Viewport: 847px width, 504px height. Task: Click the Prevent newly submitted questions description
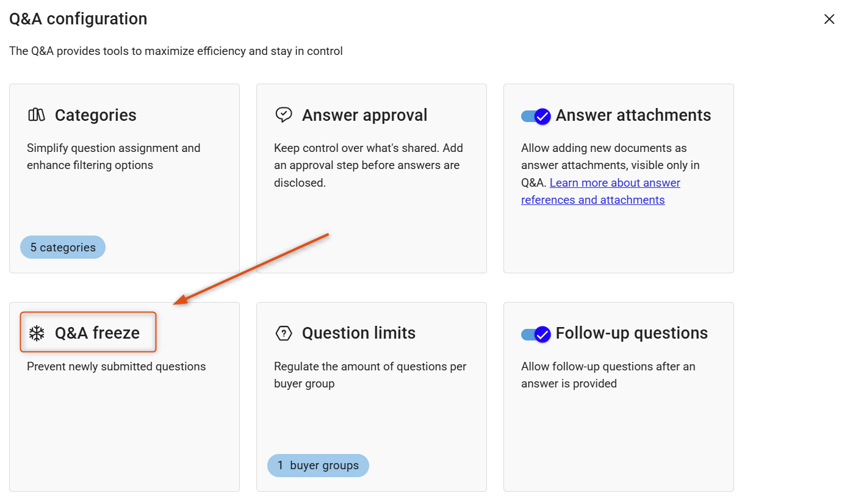coord(117,367)
